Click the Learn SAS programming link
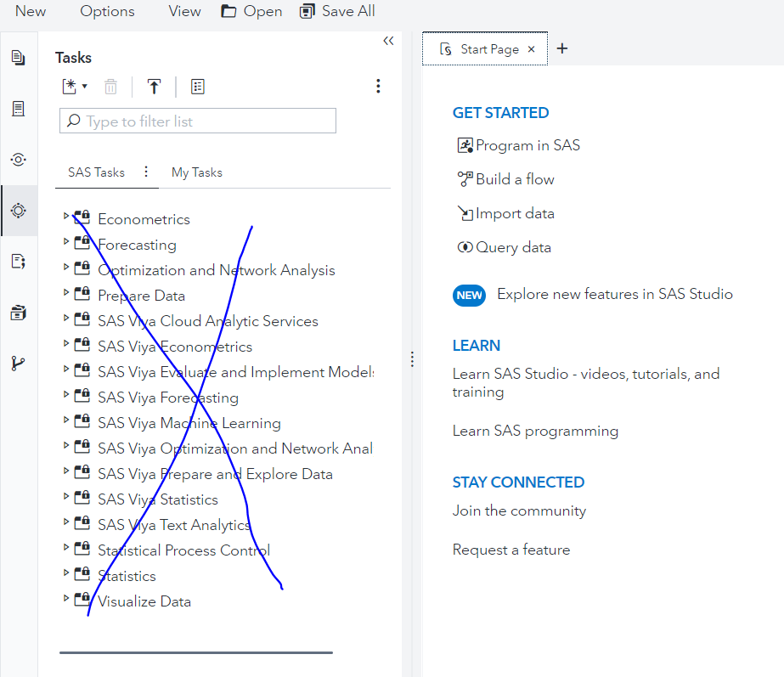Image resolution: width=784 pixels, height=677 pixels. [535, 431]
